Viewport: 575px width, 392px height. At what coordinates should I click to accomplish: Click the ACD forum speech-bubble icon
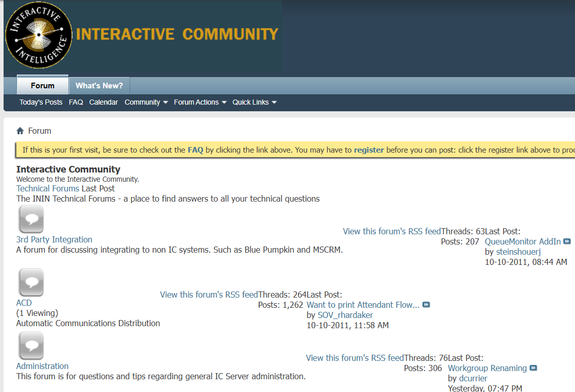point(32,282)
